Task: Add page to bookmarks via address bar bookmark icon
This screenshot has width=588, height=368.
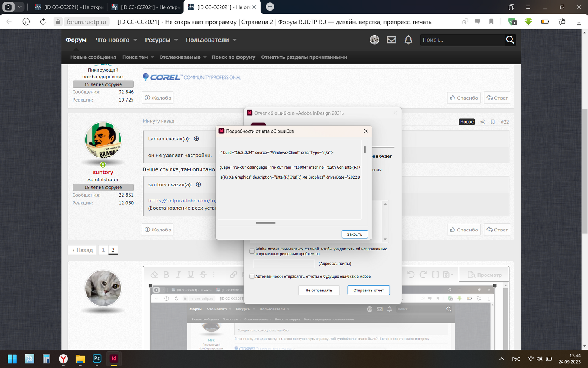Action: (491, 22)
